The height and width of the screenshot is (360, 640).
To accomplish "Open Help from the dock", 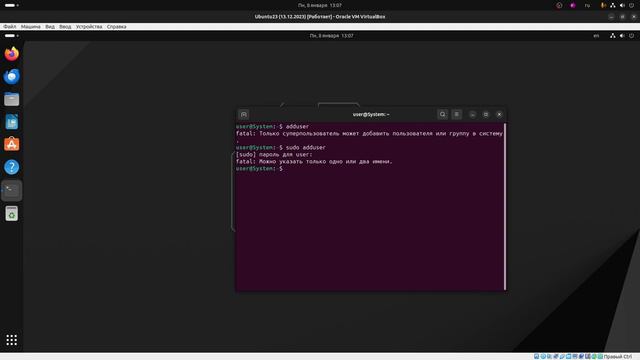I will click(x=11, y=167).
